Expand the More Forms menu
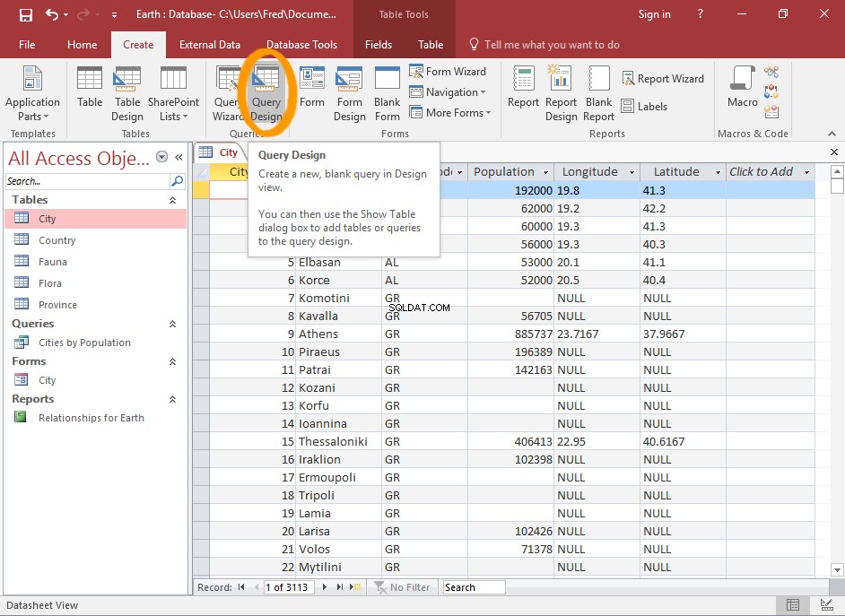 pos(450,113)
